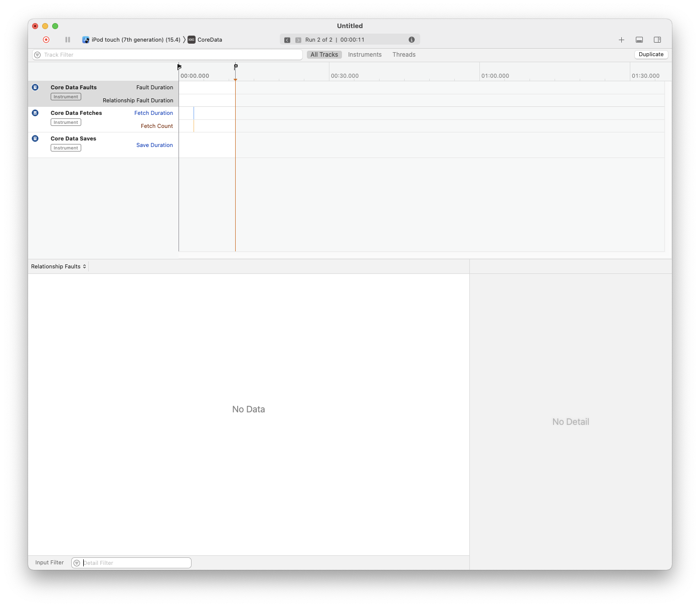Image resolution: width=700 pixels, height=607 pixels.
Task: Add instrument with plus button
Action: 621,40
